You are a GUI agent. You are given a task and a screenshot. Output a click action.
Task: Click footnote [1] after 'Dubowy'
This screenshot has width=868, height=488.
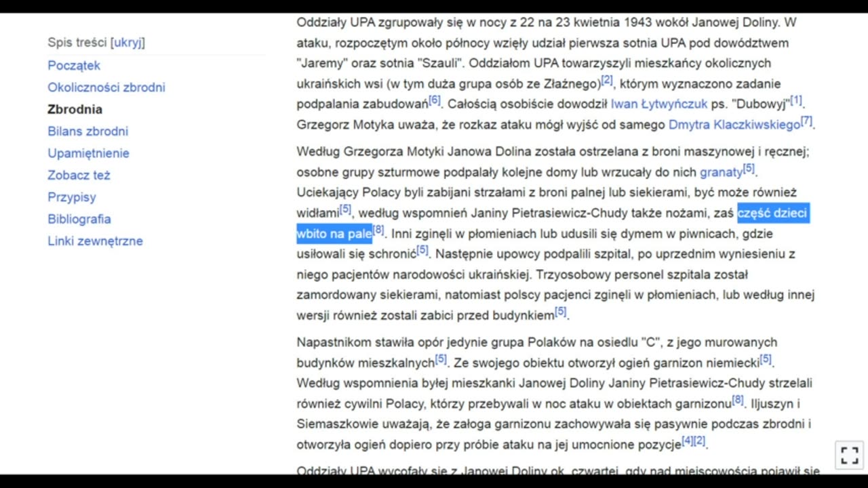tap(796, 100)
